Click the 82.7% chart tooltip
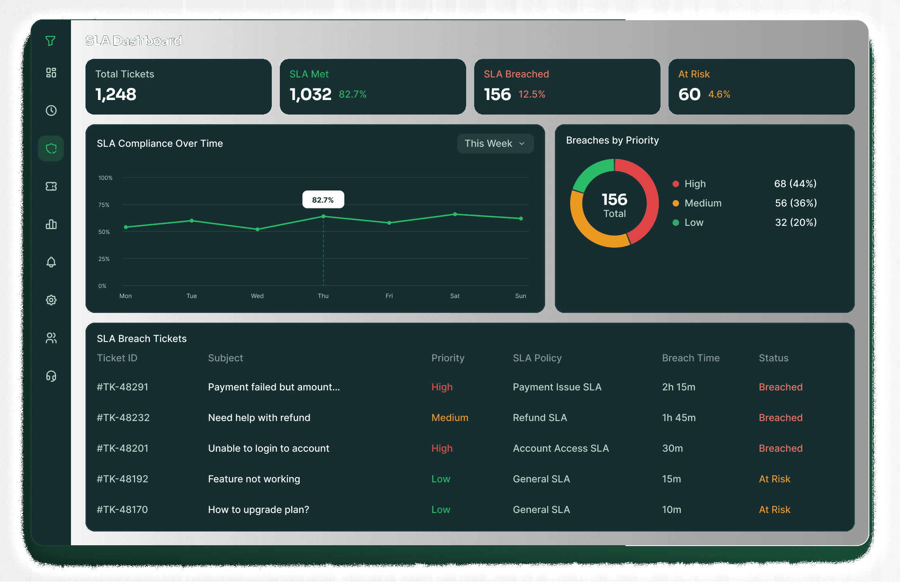The height and width of the screenshot is (588, 900). (x=323, y=200)
